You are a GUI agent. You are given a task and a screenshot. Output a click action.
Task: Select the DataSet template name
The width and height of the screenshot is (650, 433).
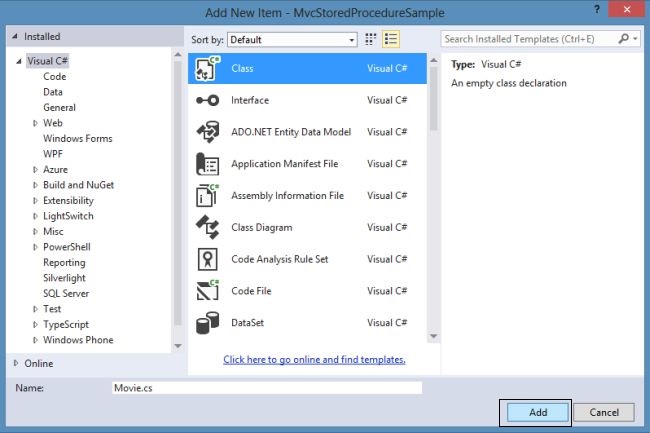tap(247, 323)
